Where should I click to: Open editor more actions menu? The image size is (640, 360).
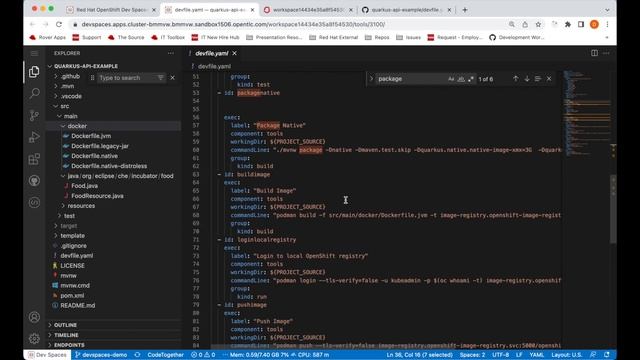[x=606, y=53]
